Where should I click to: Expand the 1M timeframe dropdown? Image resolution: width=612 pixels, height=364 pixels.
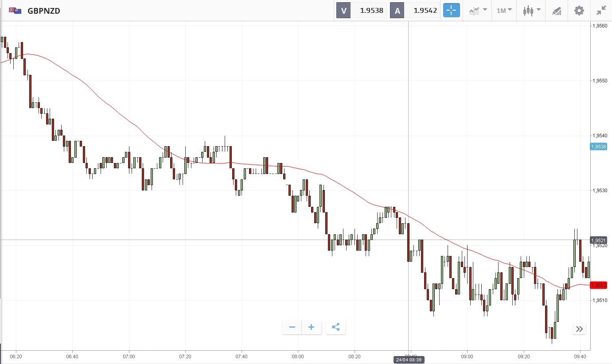pos(504,11)
